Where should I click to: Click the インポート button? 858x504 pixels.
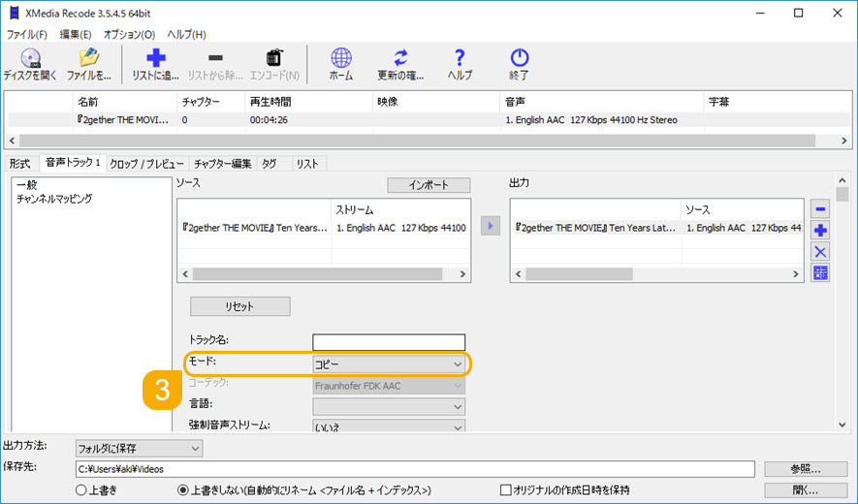(429, 185)
